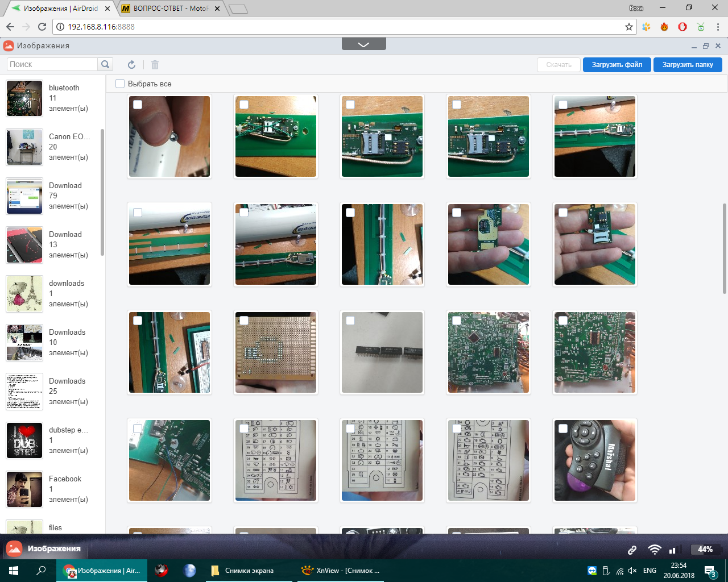Open downloads album with 1 item
728x582 pixels.
click(53, 294)
